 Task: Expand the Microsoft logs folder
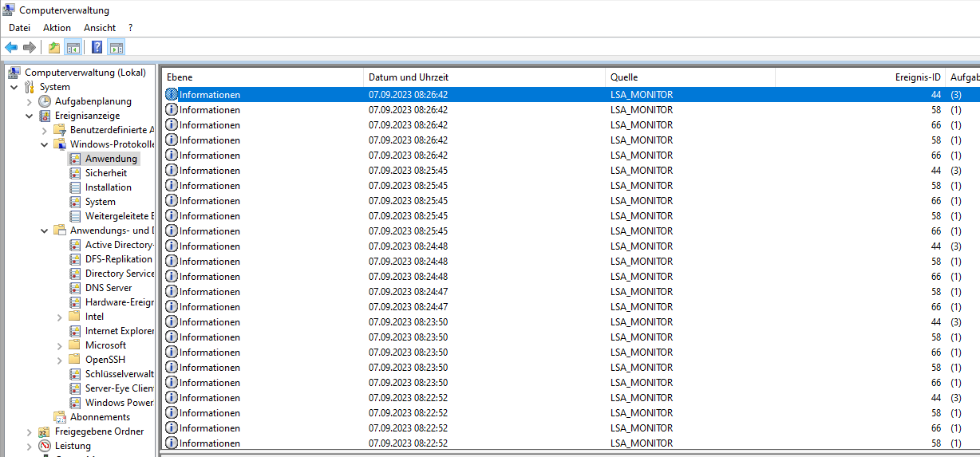pos(60,345)
